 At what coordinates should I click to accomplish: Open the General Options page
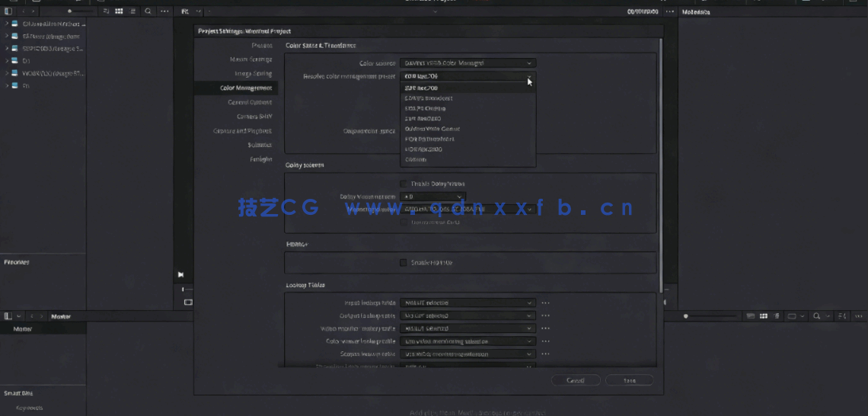click(x=250, y=103)
